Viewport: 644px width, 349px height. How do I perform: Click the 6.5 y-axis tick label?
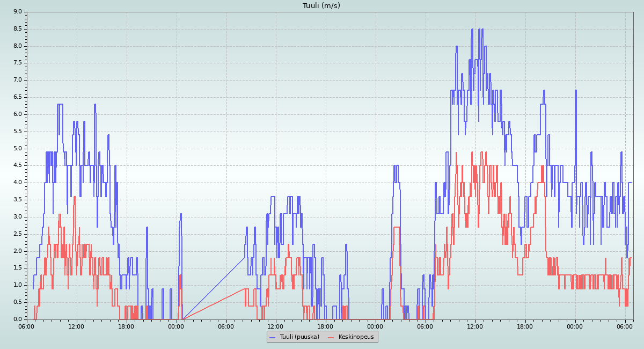coord(17,97)
